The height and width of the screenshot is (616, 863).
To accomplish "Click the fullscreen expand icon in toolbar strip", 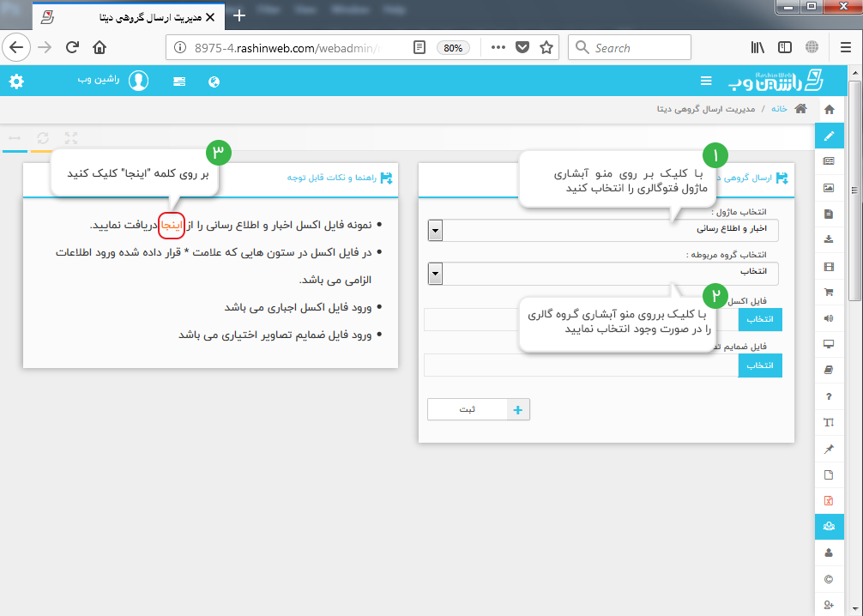I will point(71,137).
